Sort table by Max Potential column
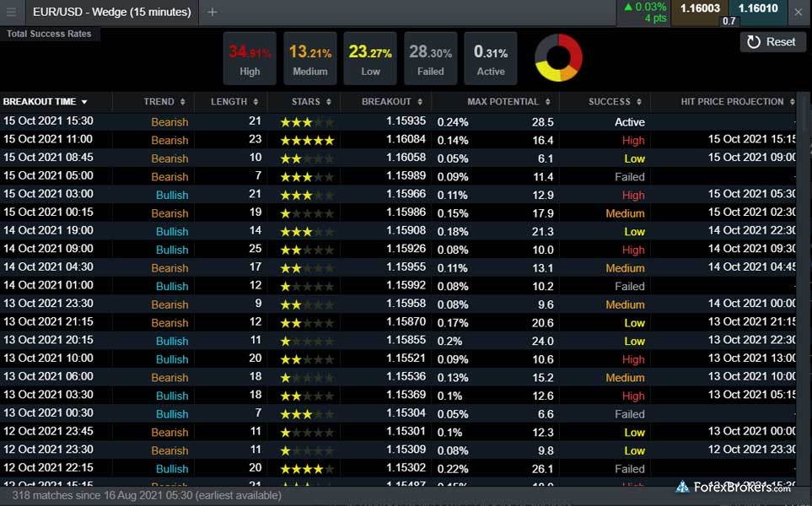 (503, 102)
